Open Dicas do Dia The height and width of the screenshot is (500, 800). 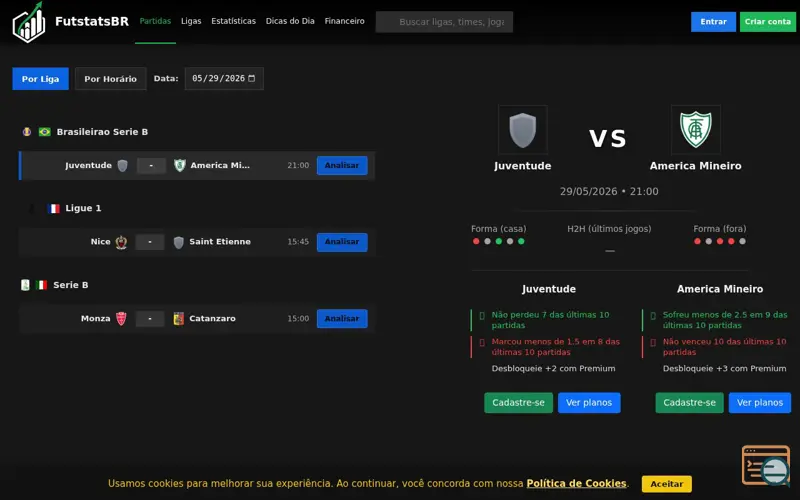[290, 21]
